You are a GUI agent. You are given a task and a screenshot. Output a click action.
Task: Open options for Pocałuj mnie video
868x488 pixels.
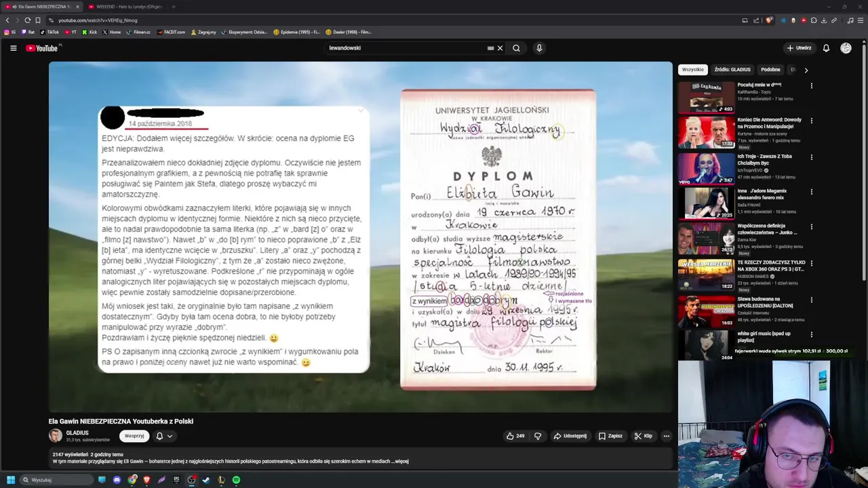(x=811, y=86)
